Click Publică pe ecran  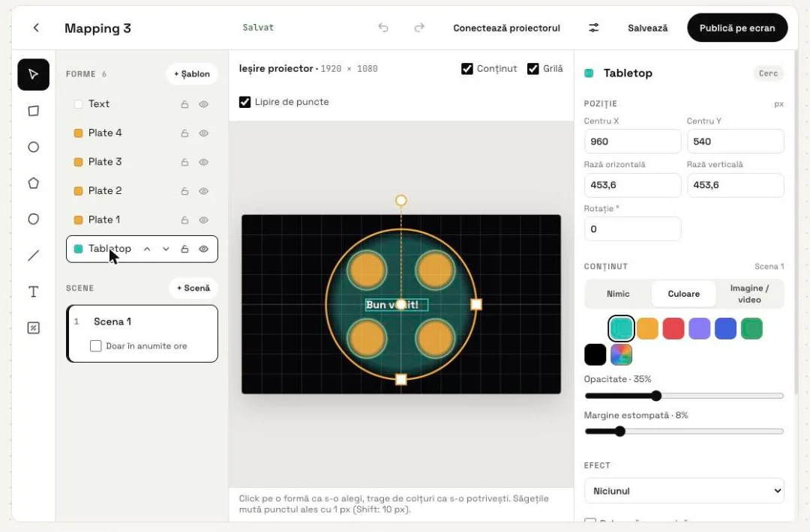pyautogui.click(x=737, y=28)
